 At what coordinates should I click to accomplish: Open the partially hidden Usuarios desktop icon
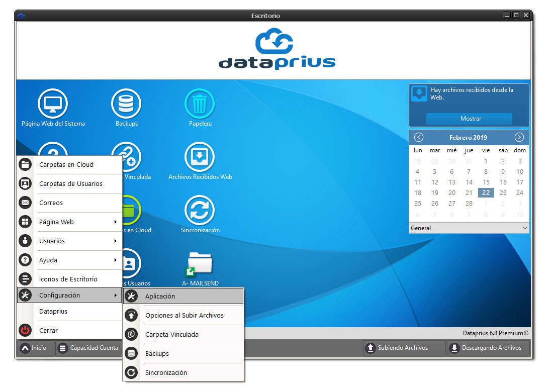click(x=131, y=263)
